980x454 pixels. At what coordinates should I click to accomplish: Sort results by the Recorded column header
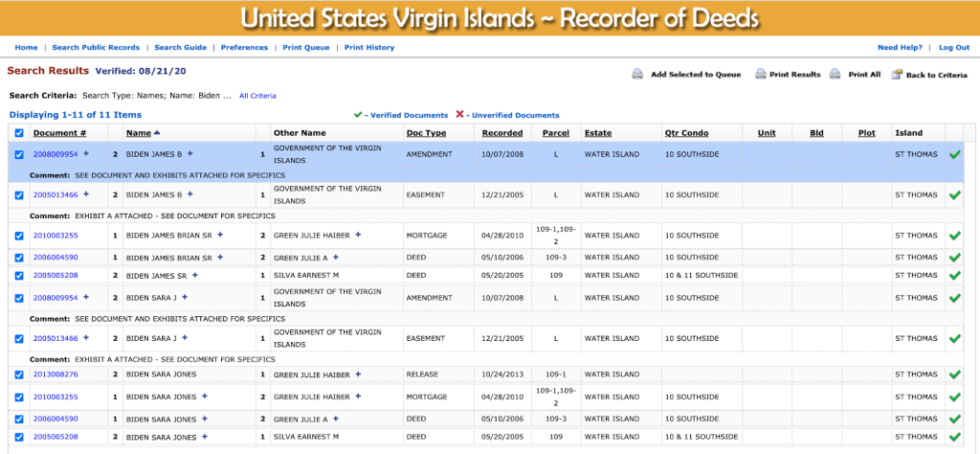pyautogui.click(x=502, y=133)
